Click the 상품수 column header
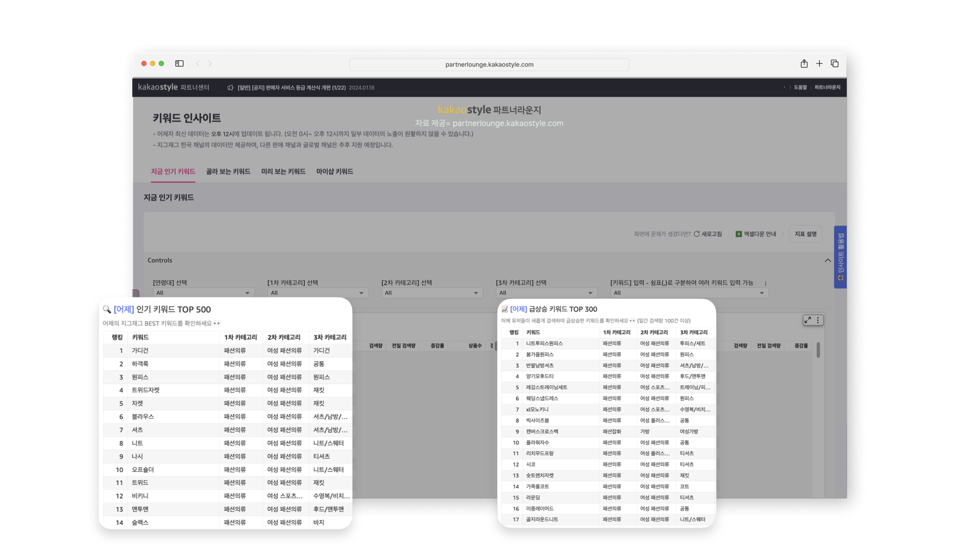The width and height of the screenshot is (980, 551). (475, 346)
